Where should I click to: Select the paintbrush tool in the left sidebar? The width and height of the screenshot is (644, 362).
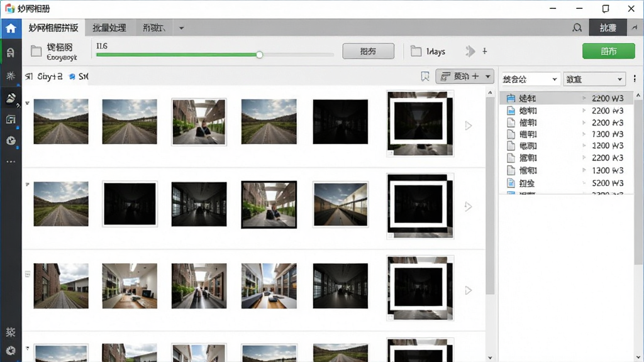pos(11,97)
